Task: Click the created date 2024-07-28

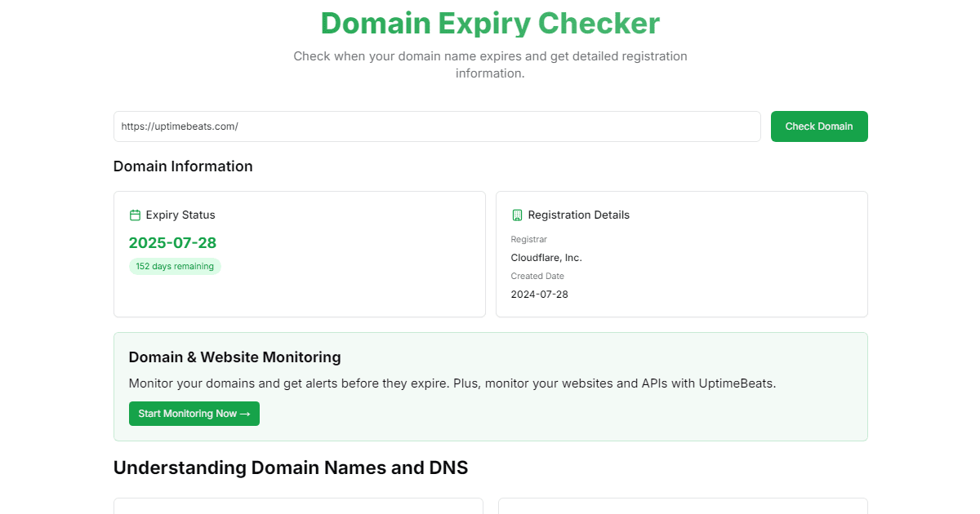Action: point(539,294)
